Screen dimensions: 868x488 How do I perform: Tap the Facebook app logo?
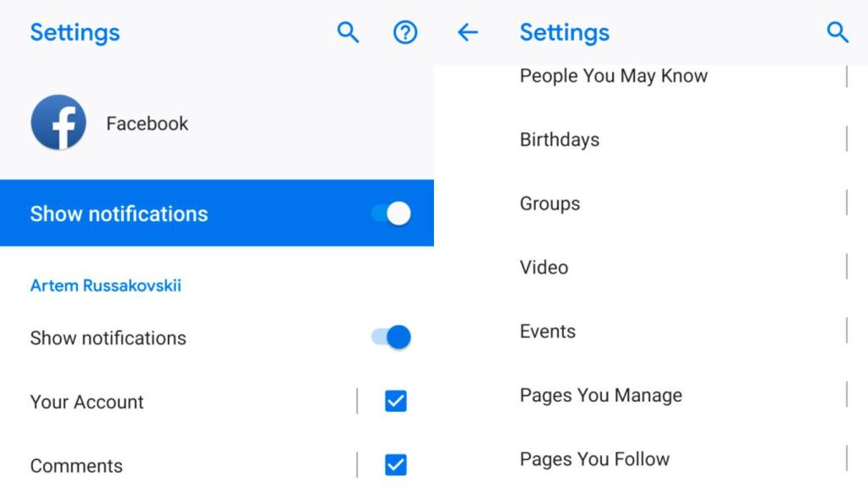[x=58, y=123]
